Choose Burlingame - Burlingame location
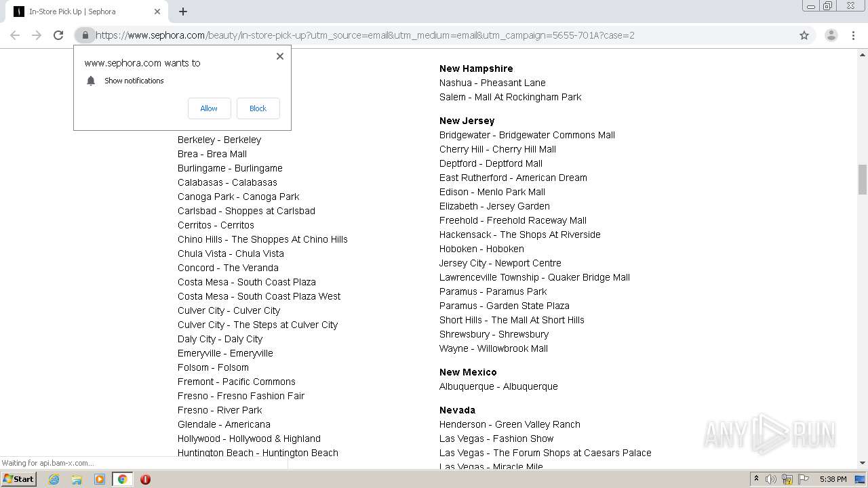 point(230,168)
